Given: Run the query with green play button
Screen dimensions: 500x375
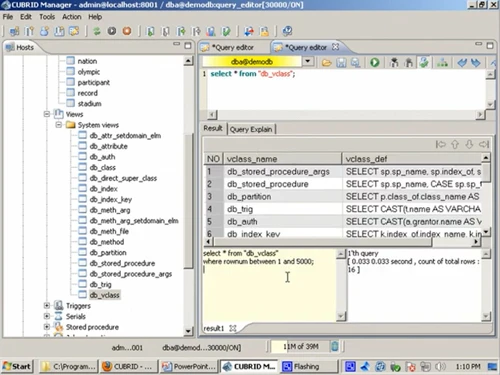Looking at the screenshot, I should 375,62.
